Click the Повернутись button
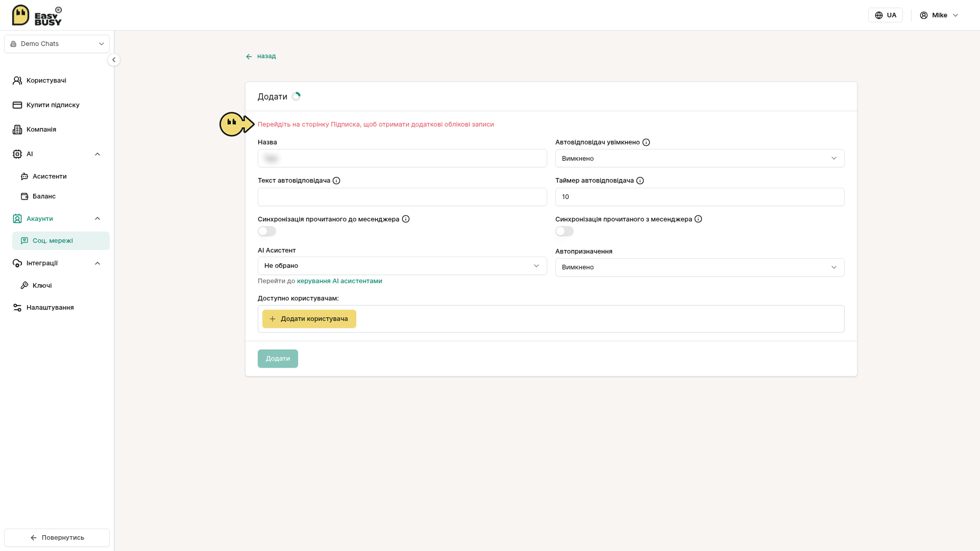980x551 pixels. (57, 538)
